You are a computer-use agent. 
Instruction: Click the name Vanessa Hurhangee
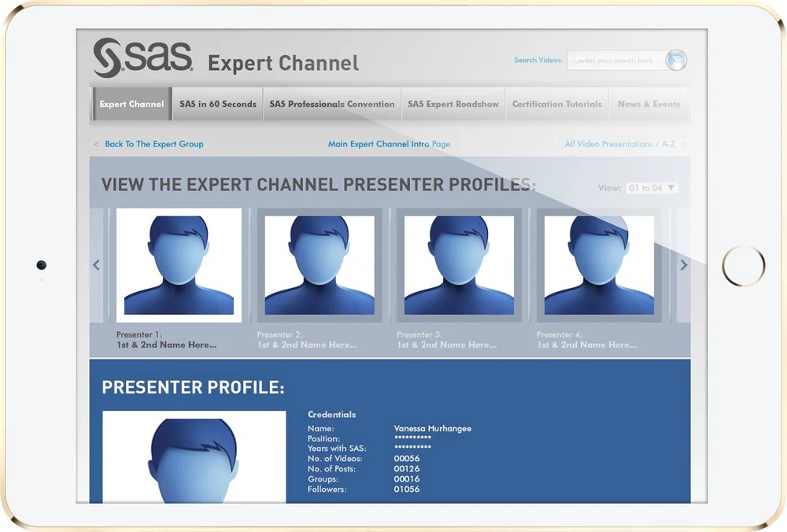pos(433,429)
